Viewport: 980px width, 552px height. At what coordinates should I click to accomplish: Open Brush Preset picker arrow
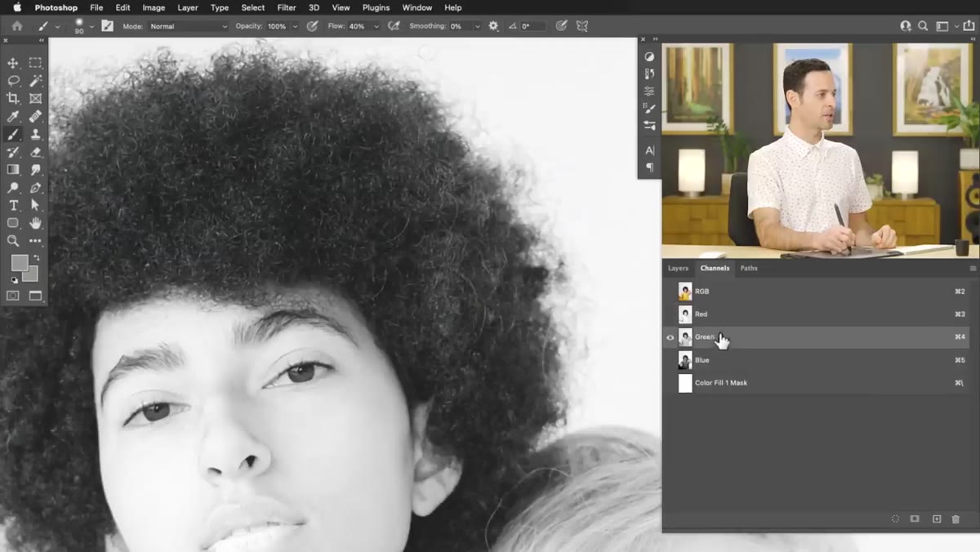(x=91, y=26)
